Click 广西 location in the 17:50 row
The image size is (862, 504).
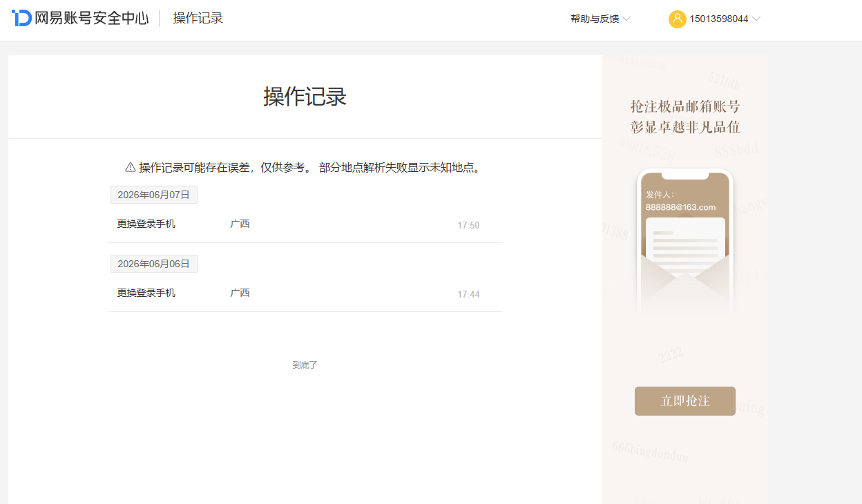point(240,224)
